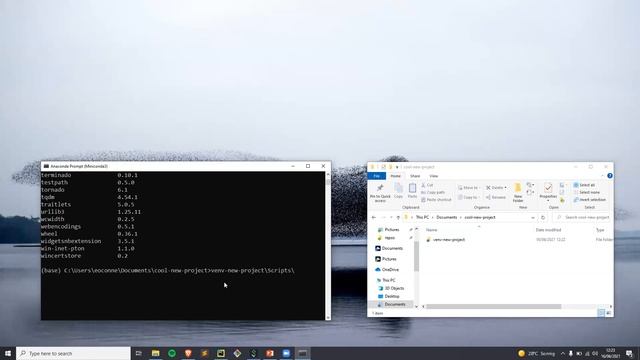Sort by the Date modified column header
The image size is (640, 360).
(x=548, y=230)
